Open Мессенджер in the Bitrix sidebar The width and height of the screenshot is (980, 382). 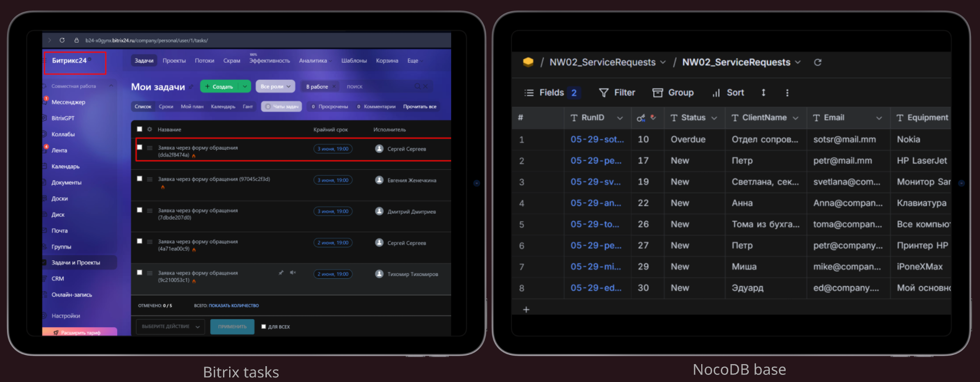tap(68, 102)
